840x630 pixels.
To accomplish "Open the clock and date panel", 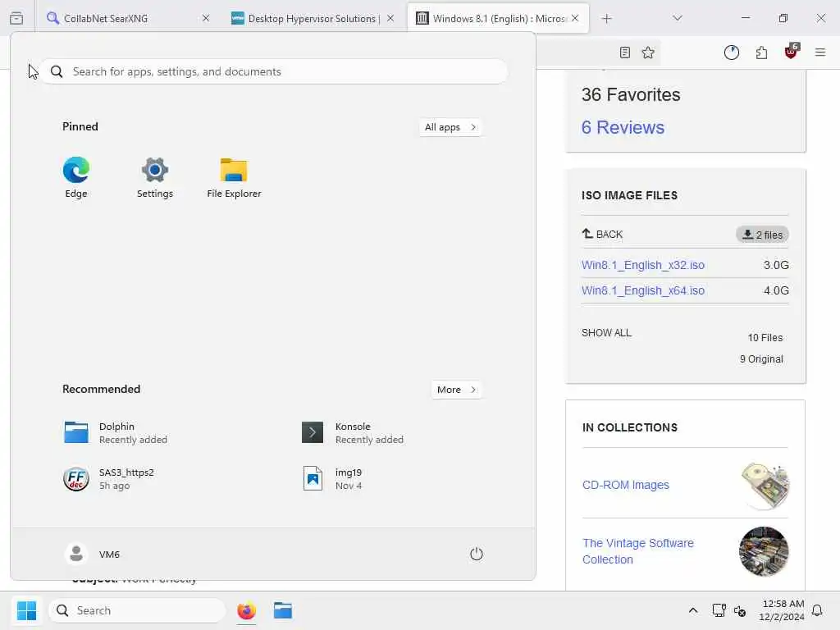I will (x=782, y=610).
